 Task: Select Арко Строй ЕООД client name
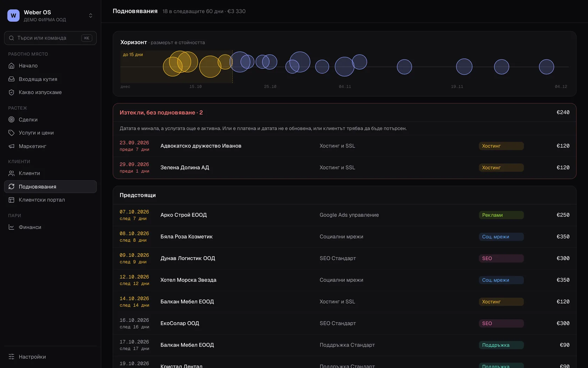point(183,215)
